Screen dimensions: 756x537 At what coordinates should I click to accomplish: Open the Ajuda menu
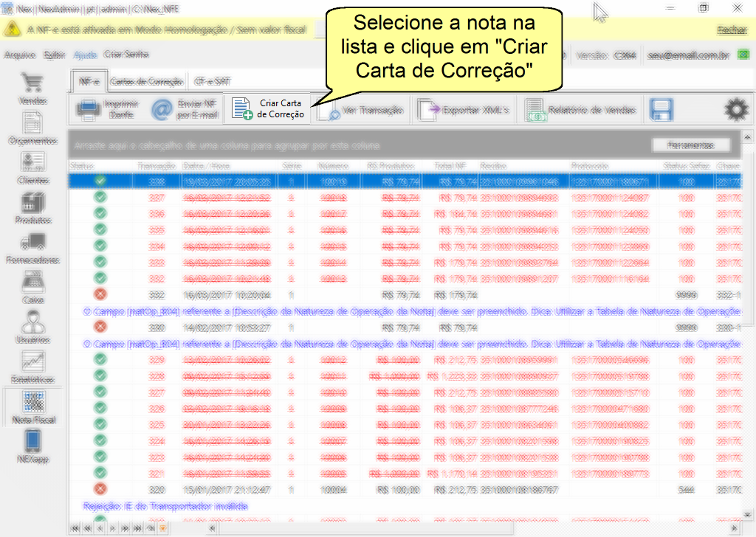click(x=86, y=55)
